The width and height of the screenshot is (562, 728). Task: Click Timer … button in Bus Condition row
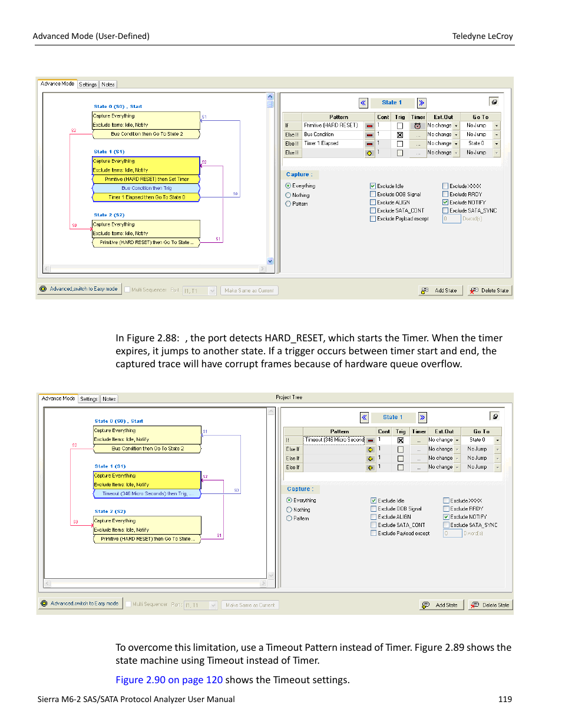(418, 134)
